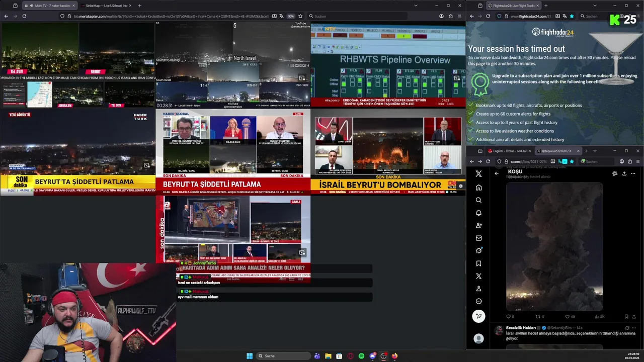Open Grok icon in X sidebar

point(478,250)
